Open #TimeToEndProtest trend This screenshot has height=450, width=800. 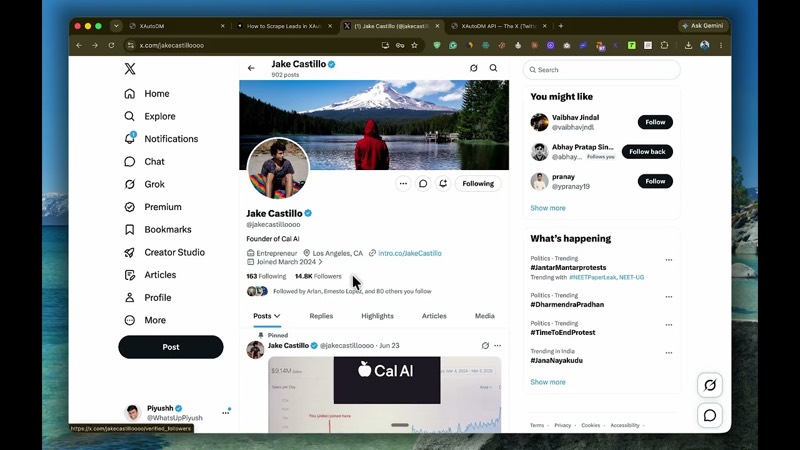pos(562,332)
